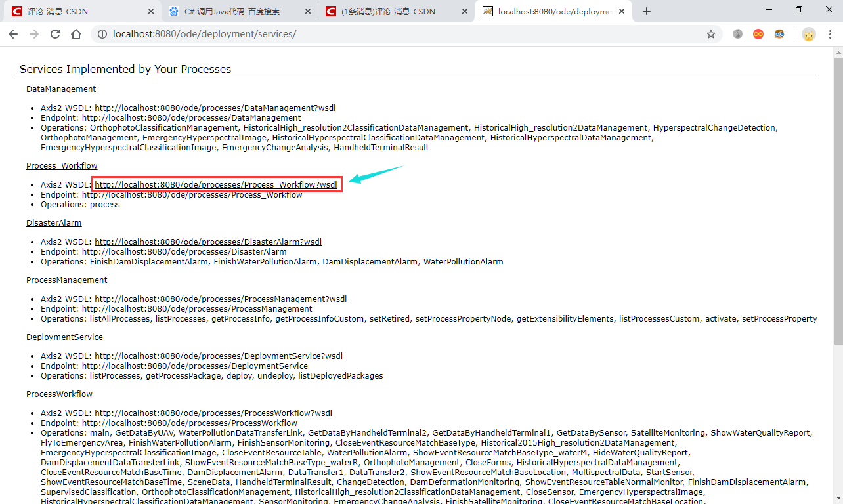Image resolution: width=843 pixels, height=504 pixels.
Task: Open the red infinity extension
Action: click(x=758, y=33)
